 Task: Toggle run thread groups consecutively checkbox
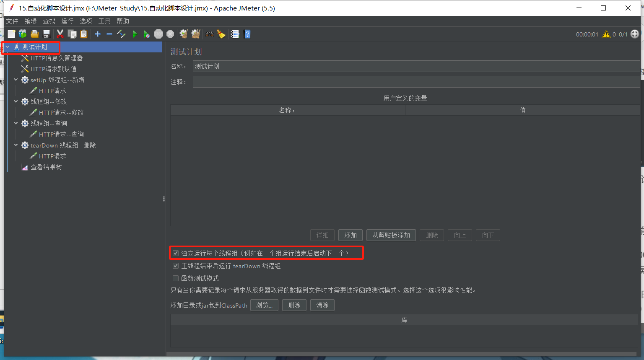pyautogui.click(x=176, y=253)
